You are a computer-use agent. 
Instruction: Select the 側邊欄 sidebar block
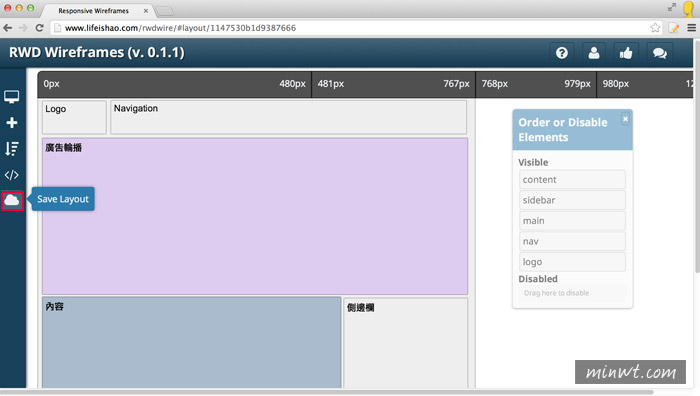[405, 343]
